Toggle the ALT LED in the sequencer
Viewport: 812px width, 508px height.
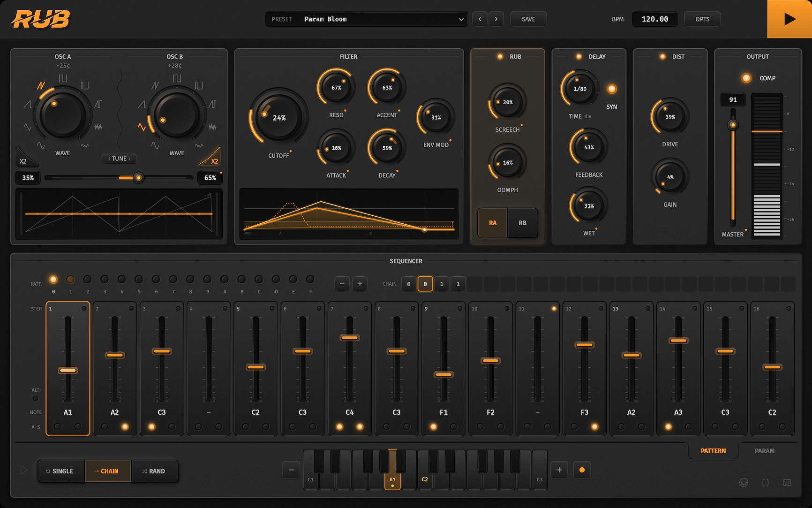36,399
